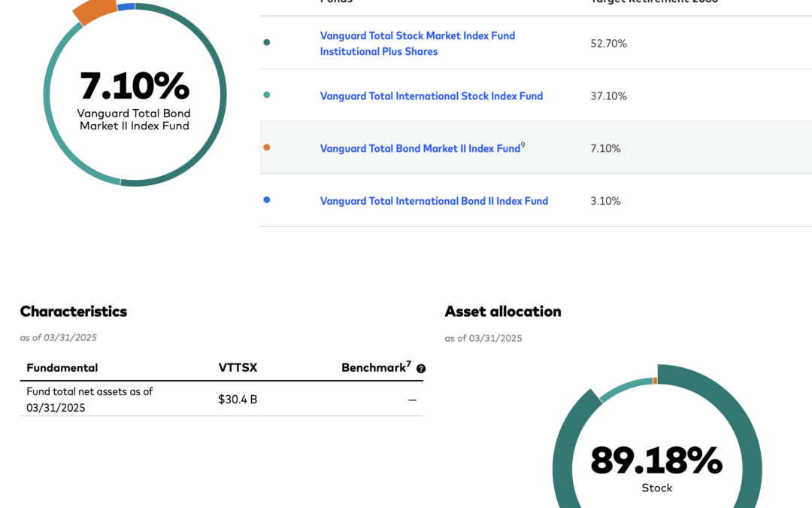
Task: Click teal dot beside Total International Stock fund
Action: tap(267, 95)
